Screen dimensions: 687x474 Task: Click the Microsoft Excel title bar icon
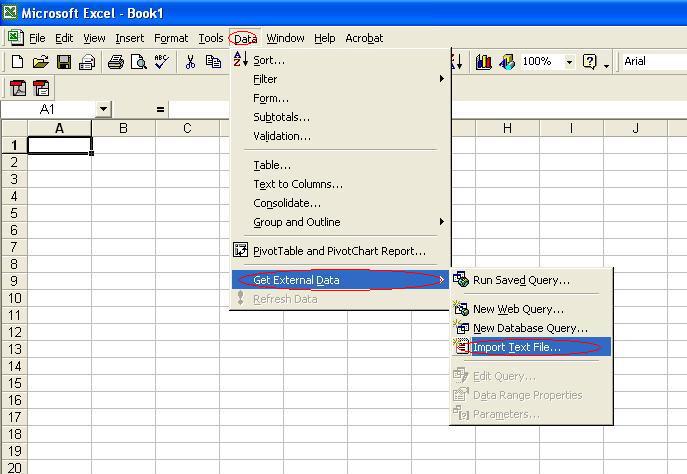click(10, 12)
